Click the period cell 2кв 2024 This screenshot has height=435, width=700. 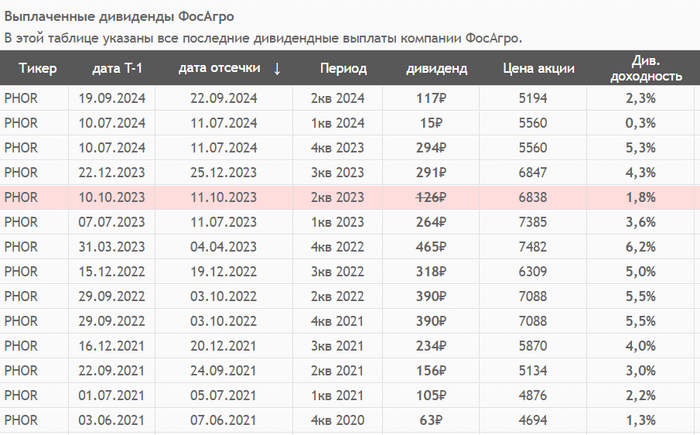338,98
